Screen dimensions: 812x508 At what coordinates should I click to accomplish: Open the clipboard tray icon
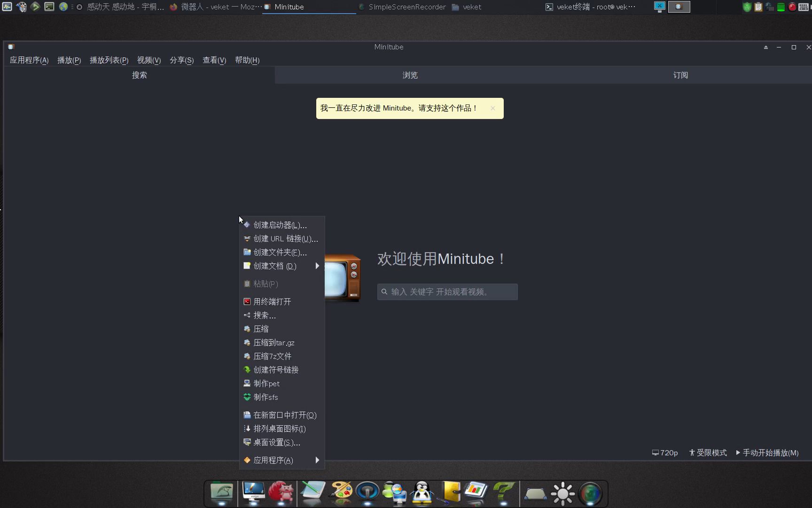pyautogui.click(x=758, y=7)
